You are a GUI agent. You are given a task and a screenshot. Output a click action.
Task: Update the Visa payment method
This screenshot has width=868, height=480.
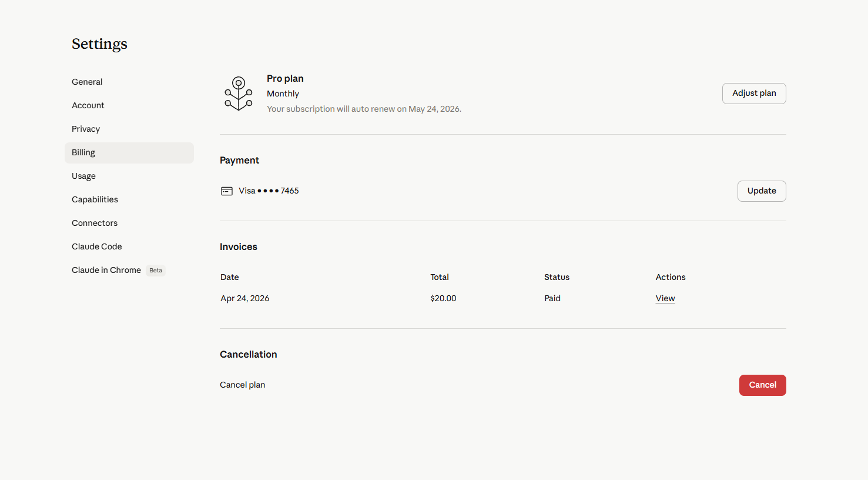coord(762,191)
